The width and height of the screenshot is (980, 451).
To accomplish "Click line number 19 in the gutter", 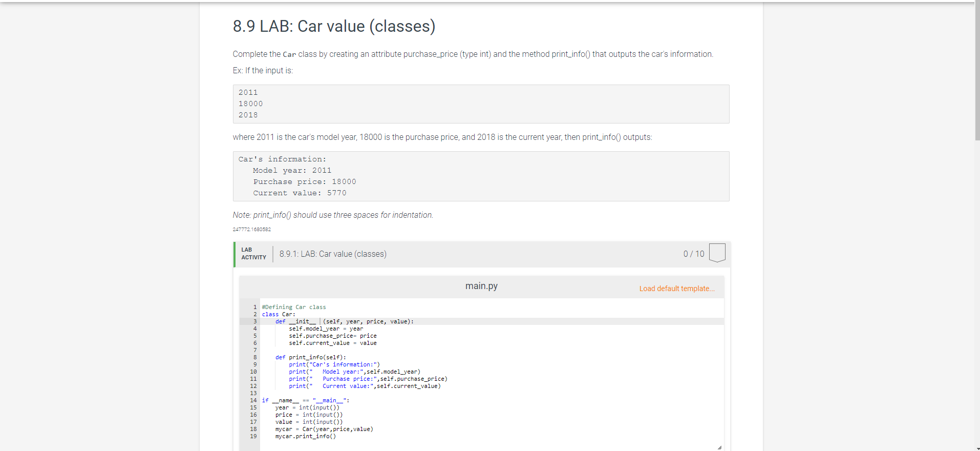I will tap(253, 436).
